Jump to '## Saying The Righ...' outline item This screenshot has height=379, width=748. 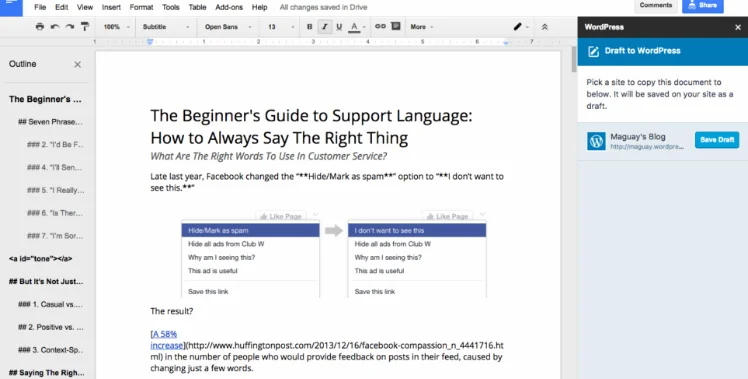click(47, 373)
